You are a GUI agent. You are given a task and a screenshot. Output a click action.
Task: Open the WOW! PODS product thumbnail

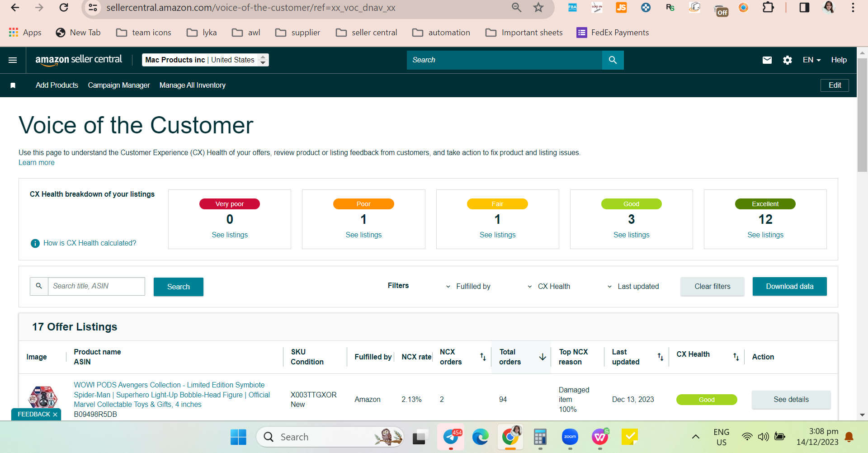tap(43, 397)
